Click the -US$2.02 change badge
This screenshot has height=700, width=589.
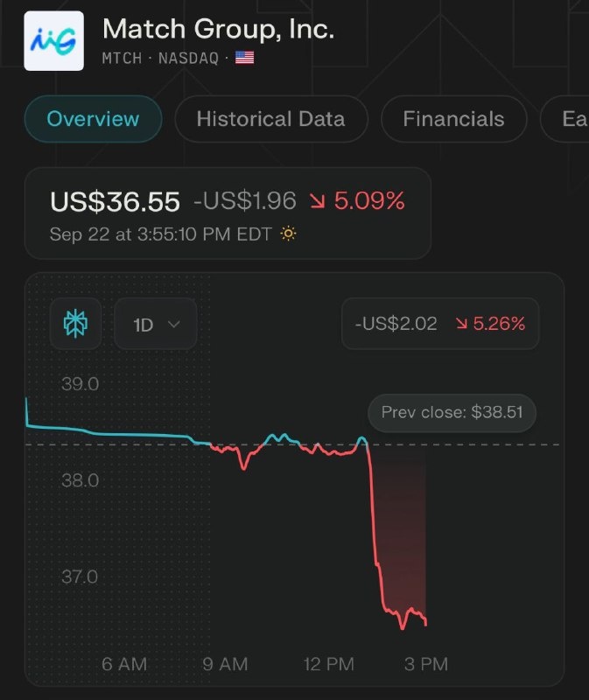[x=440, y=323]
